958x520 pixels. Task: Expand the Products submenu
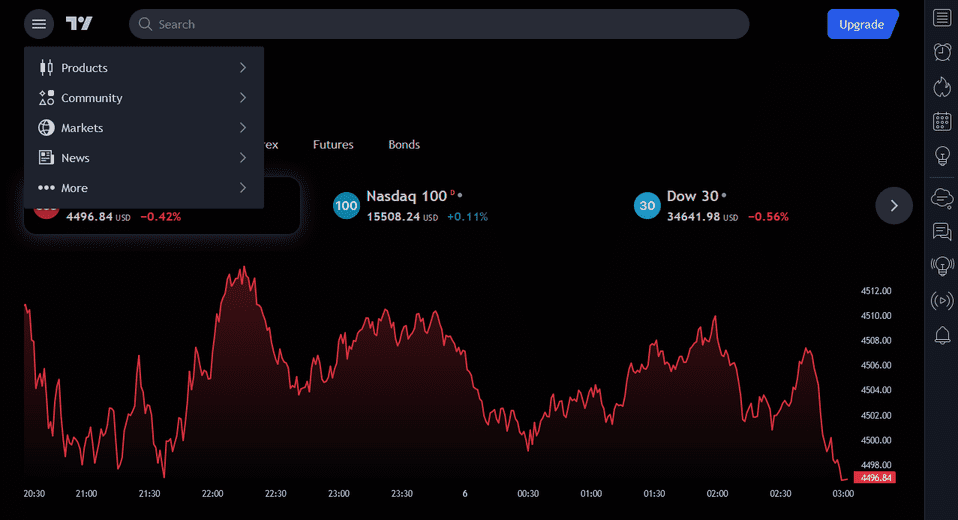(143, 68)
